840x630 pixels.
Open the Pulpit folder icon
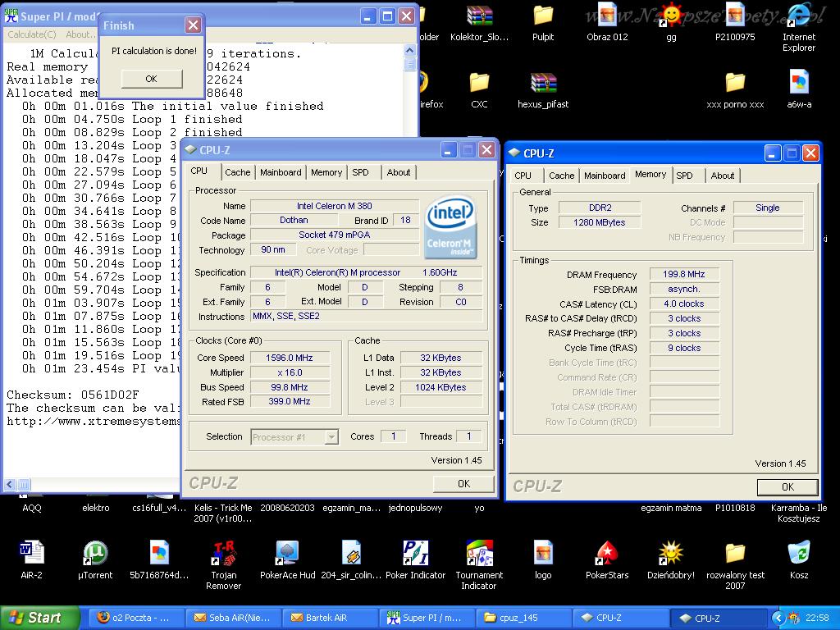pyautogui.click(x=543, y=16)
